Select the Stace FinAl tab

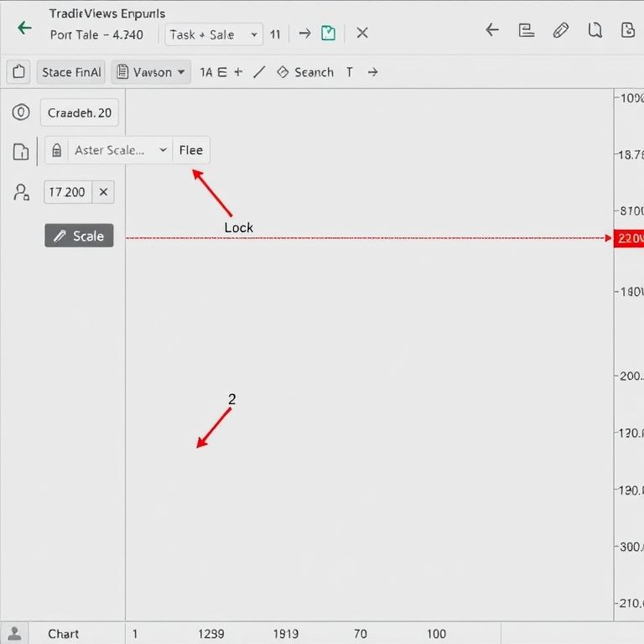pos(71,72)
